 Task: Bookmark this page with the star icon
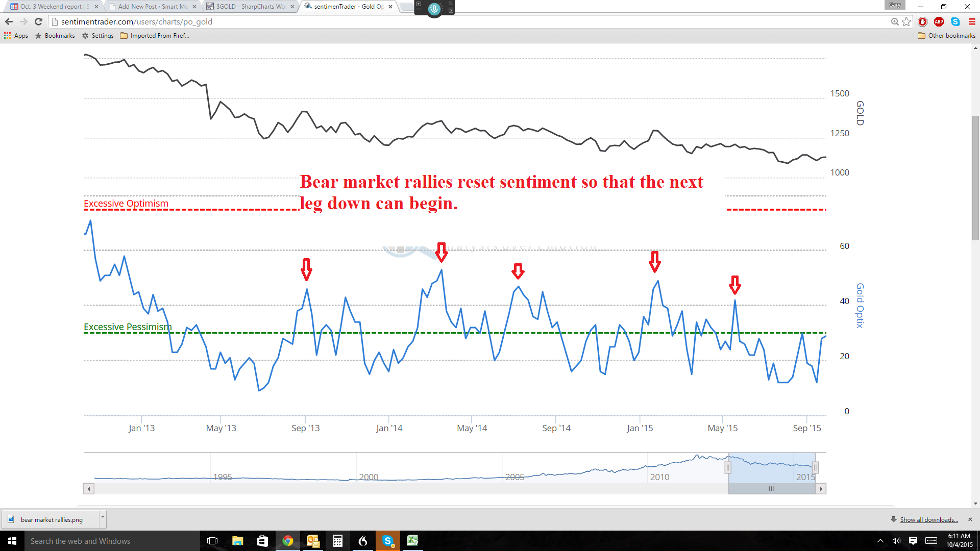pos(906,21)
